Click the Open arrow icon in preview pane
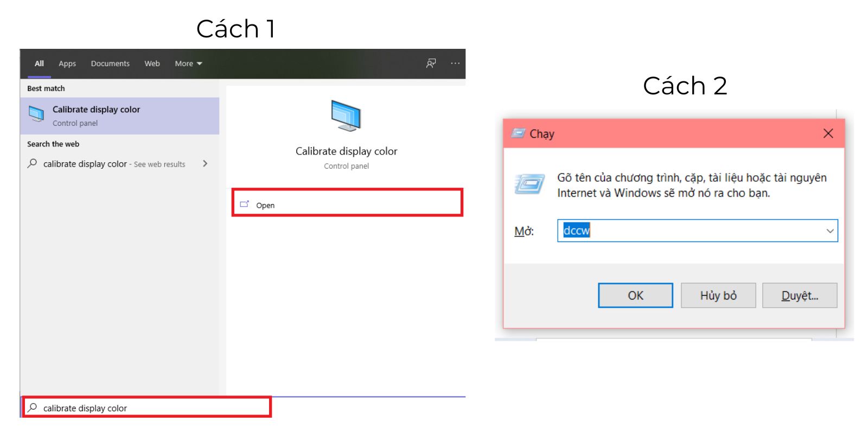The height and width of the screenshot is (434, 868). tap(245, 204)
